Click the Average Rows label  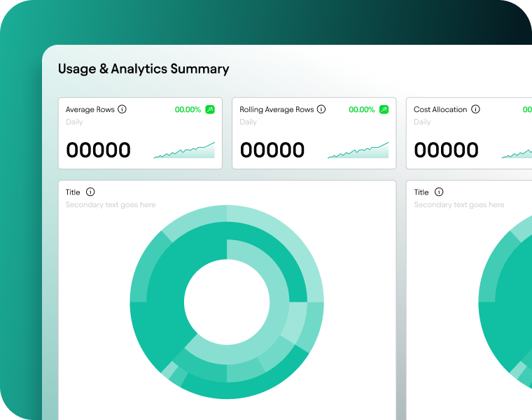tap(90, 110)
